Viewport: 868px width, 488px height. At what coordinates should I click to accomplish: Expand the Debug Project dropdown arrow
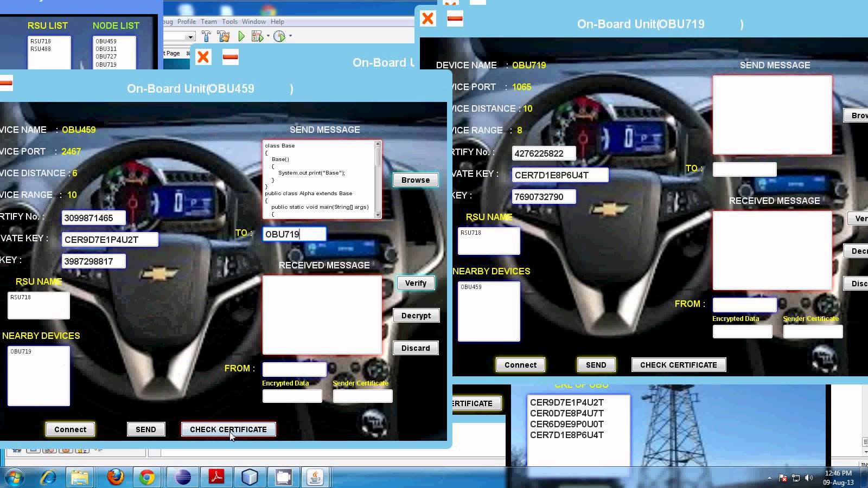click(269, 36)
